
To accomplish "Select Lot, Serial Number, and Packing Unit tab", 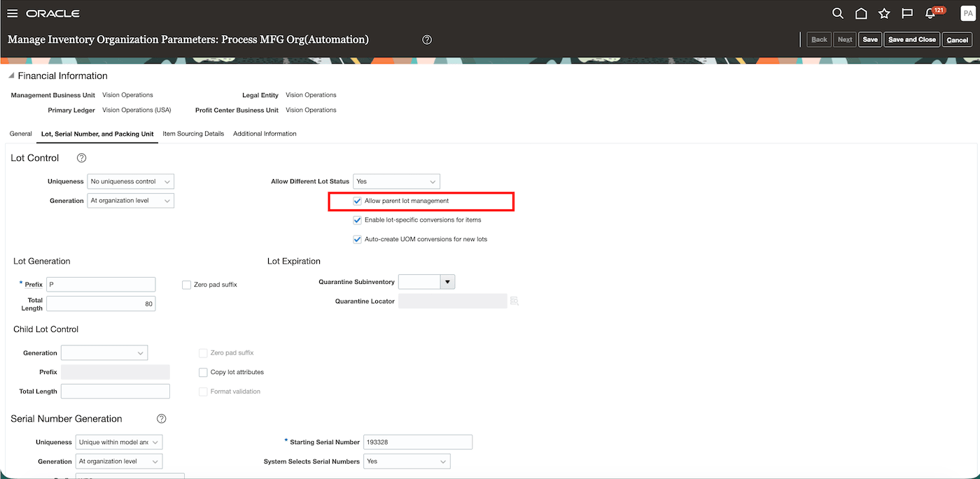I will pyautogui.click(x=97, y=134).
